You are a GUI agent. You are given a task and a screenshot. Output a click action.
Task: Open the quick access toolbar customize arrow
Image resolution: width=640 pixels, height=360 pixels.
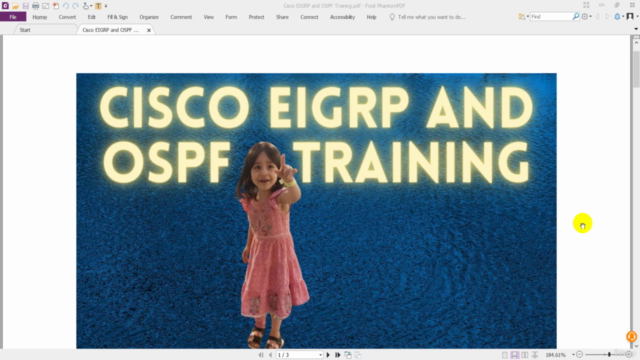click(106, 6)
